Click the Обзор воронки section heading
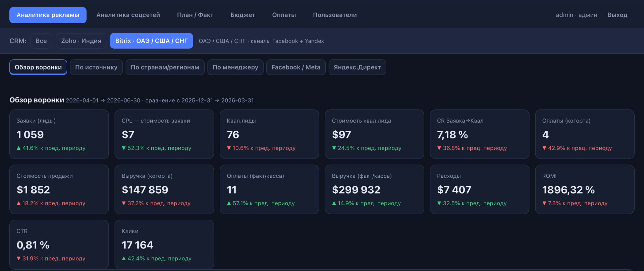 click(x=37, y=100)
